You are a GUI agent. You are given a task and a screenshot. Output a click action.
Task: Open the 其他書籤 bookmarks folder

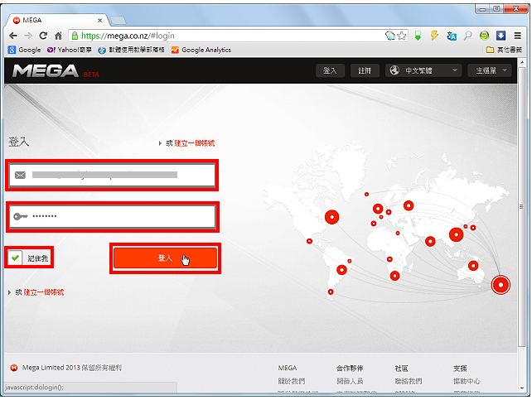504,50
